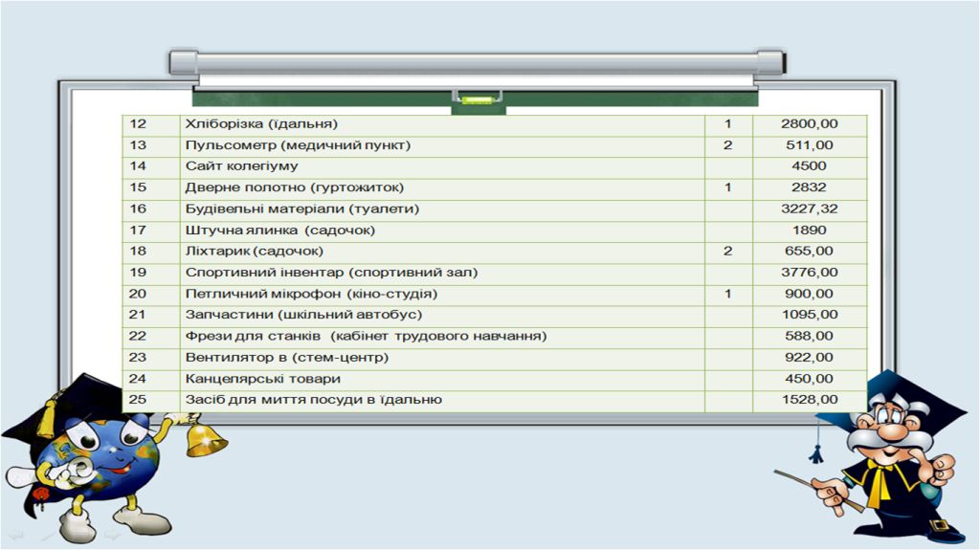Click the amount 3227,32
980x550 pixels.
click(x=810, y=209)
